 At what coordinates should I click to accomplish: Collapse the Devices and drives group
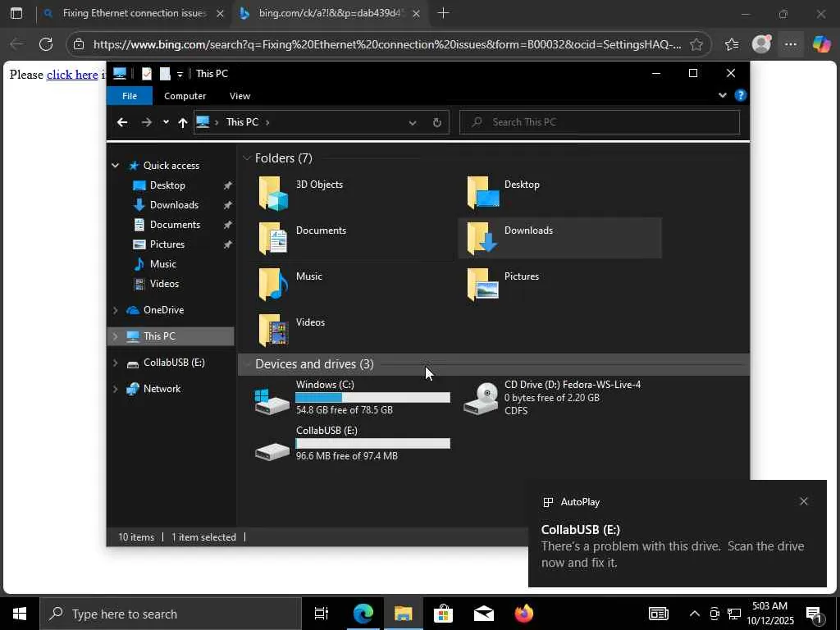point(247,364)
